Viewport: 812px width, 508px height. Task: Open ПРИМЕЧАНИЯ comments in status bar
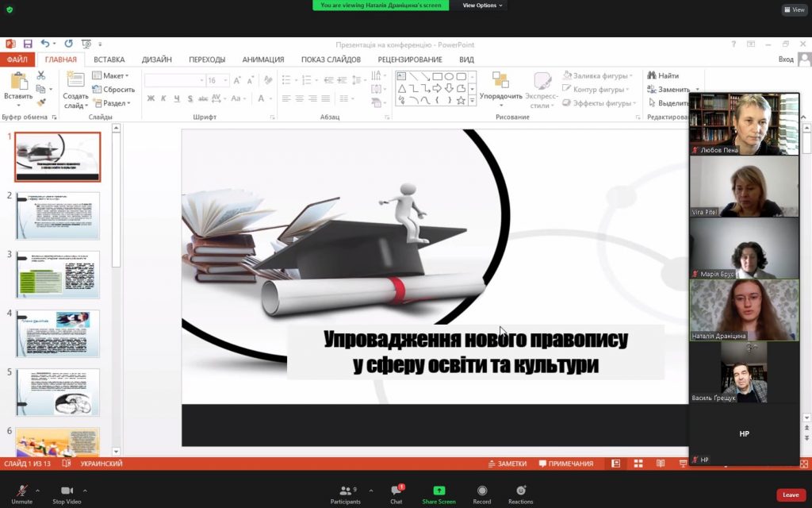pyautogui.click(x=565, y=464)
